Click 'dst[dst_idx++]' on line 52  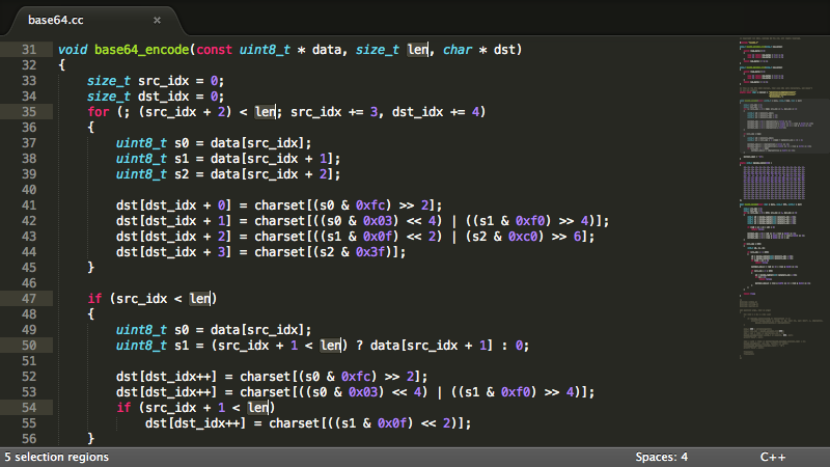click(166, 377)
